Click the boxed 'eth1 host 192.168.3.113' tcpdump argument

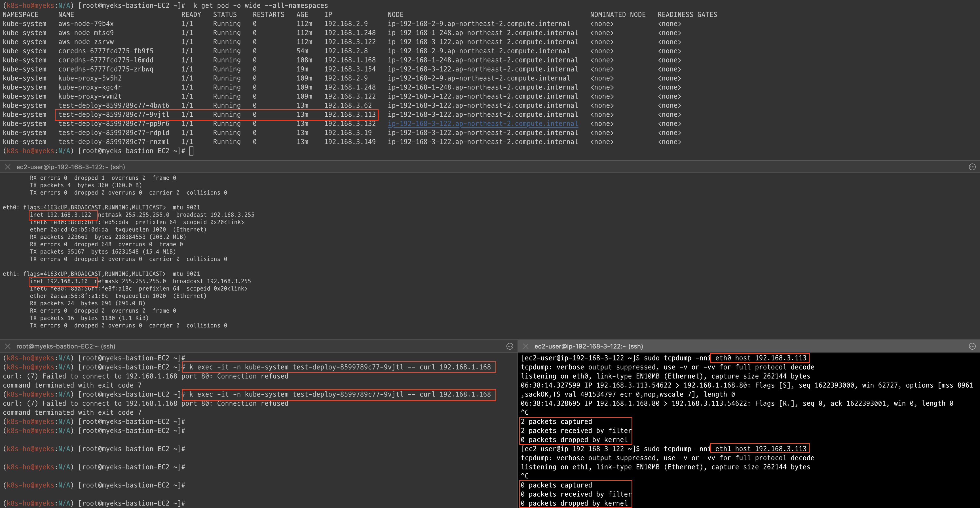pos(760,449)
